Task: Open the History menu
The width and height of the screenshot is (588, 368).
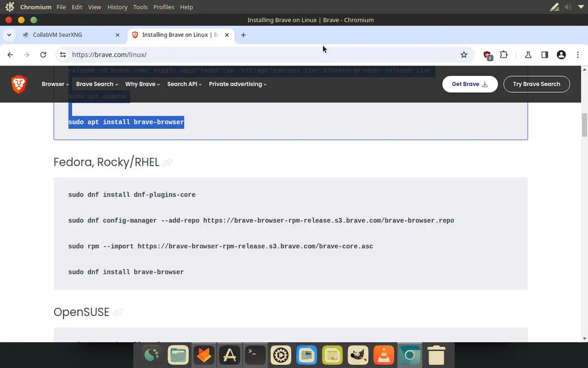Action: click(x=117, y=7)
